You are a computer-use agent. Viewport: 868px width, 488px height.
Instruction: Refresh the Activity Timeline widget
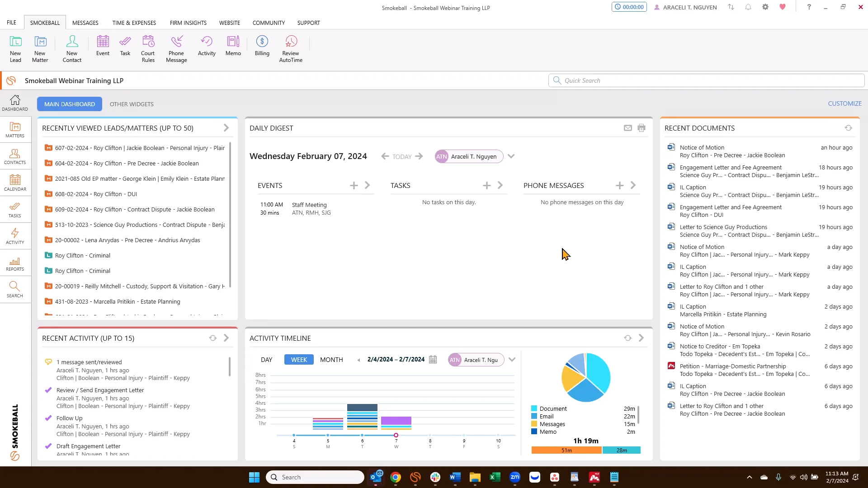627,338
